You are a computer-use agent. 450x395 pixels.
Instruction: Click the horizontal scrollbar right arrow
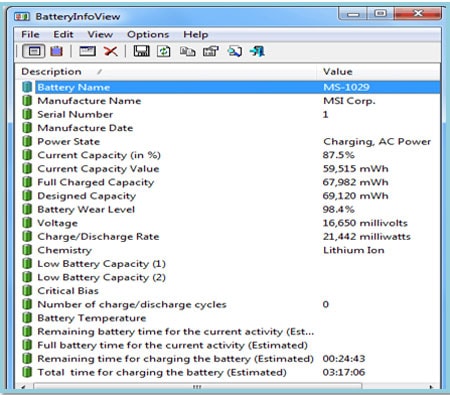431,387
